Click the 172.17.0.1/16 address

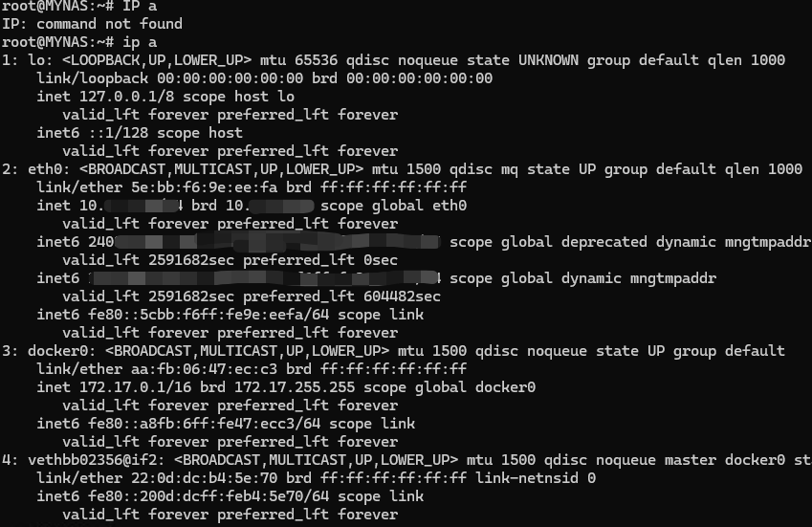135,387
